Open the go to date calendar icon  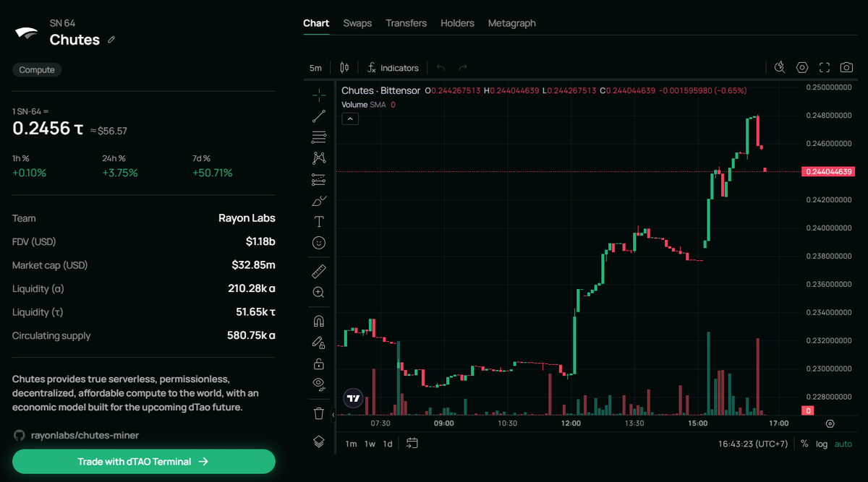pos(412,443)
